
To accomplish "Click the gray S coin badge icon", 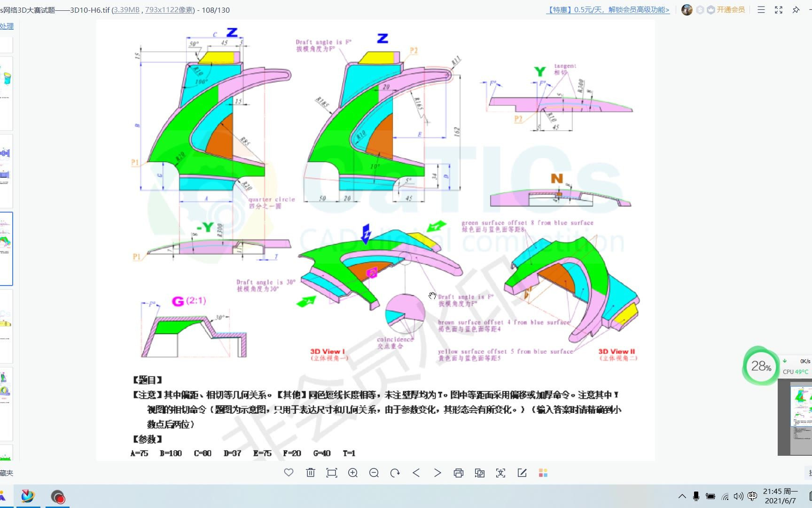I will (x=700, y=9).
